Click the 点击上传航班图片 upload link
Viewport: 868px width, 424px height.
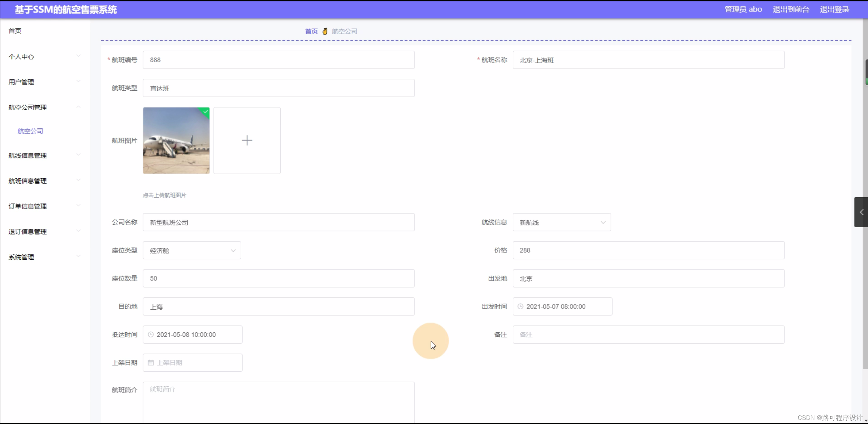pyautogui.click(x=164, y=195)
